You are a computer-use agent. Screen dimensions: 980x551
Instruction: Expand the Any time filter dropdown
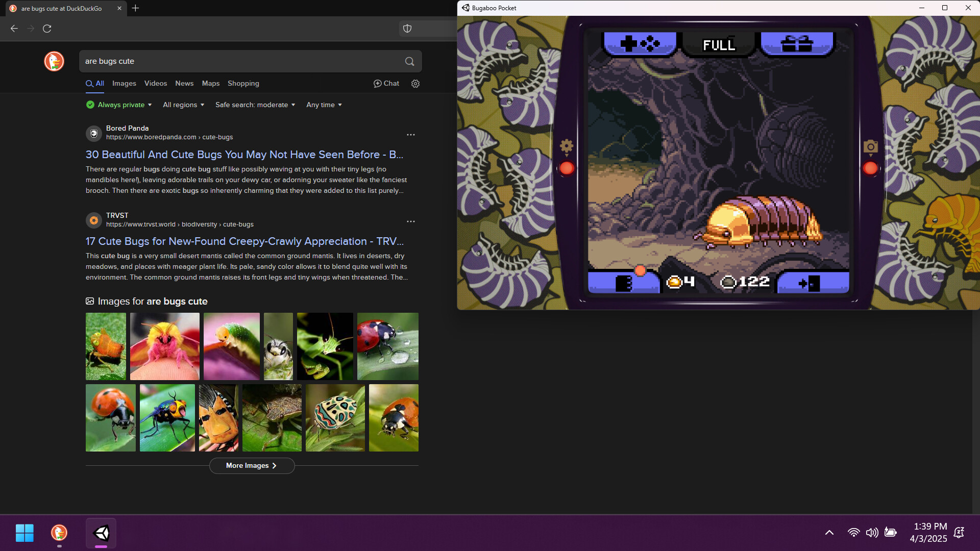coord(324,105)
